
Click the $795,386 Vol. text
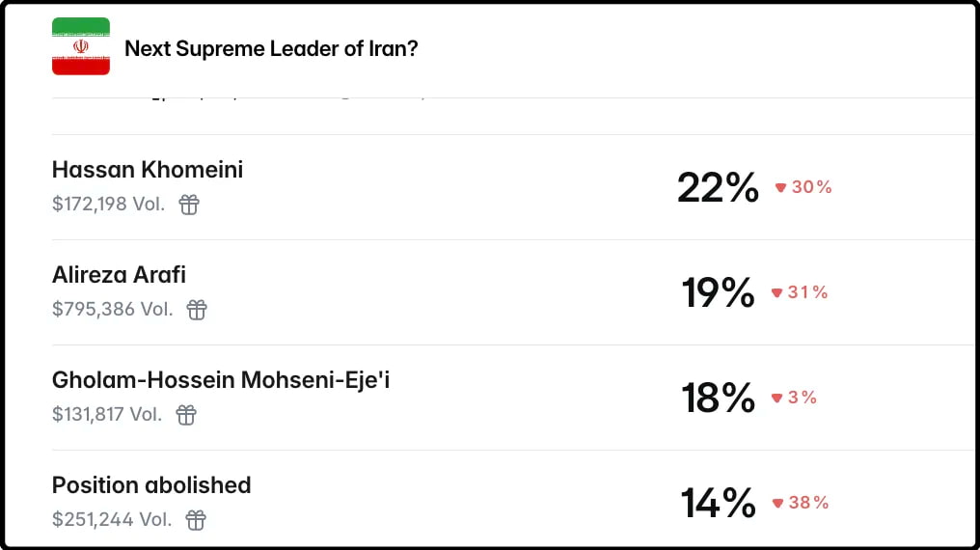[113, 310]
